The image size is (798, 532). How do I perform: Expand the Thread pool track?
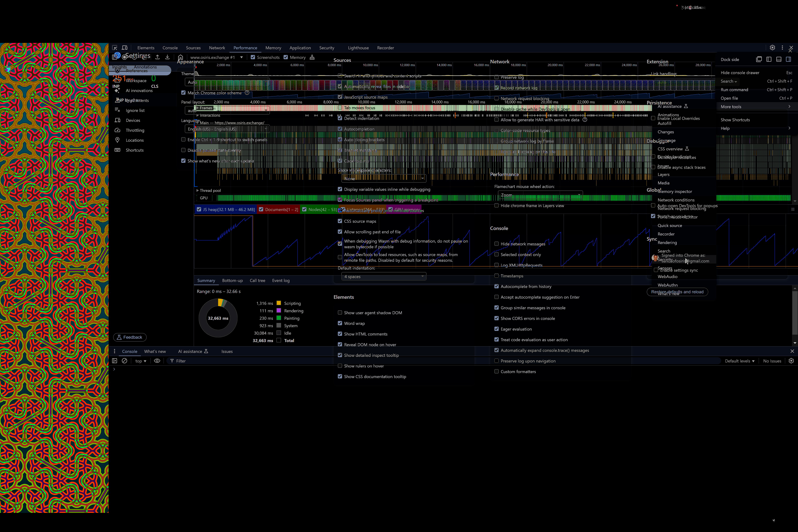(x=198, y=190)
